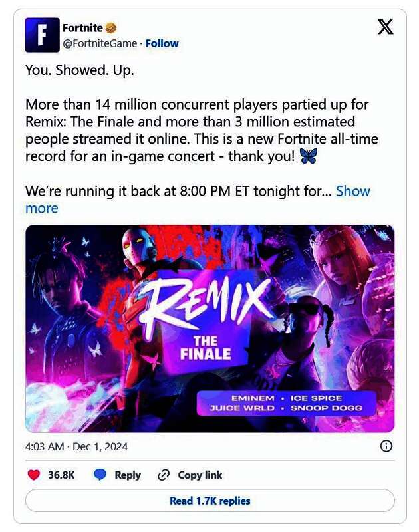The width and height of the screenshot is (419, 532).
Task: Click the chain link icon
Action: [x=164, y=475]
